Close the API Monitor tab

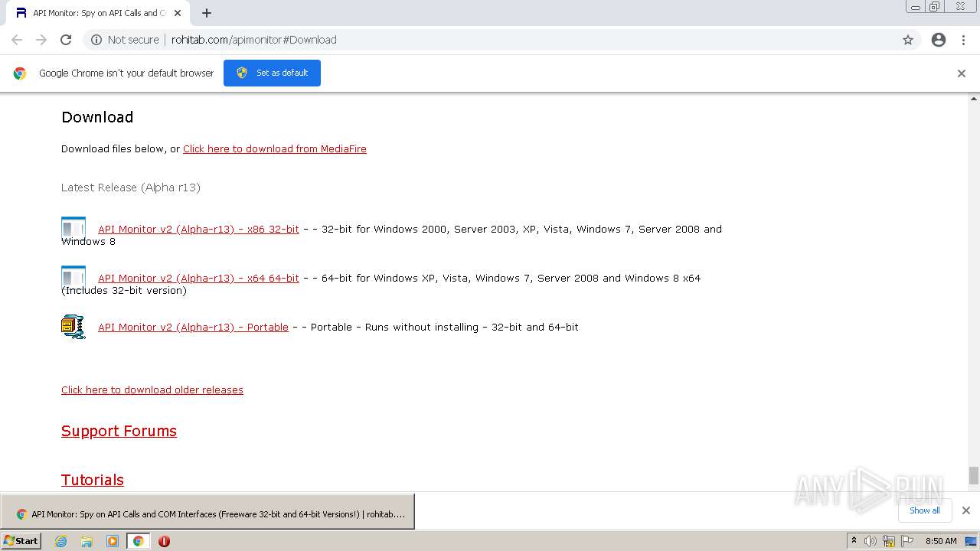point(178,13)
